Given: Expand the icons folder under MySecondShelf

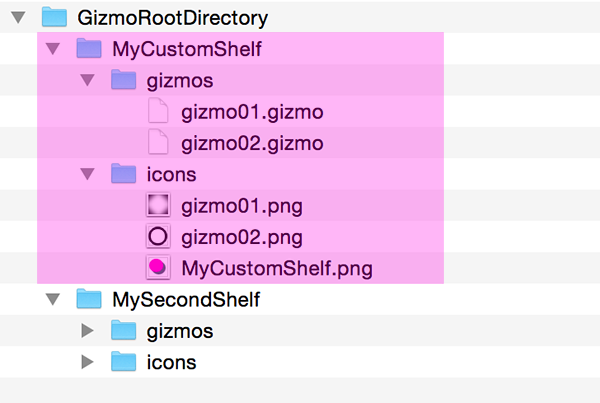Looking at the screenshot, I should click(x=87, y=361).
